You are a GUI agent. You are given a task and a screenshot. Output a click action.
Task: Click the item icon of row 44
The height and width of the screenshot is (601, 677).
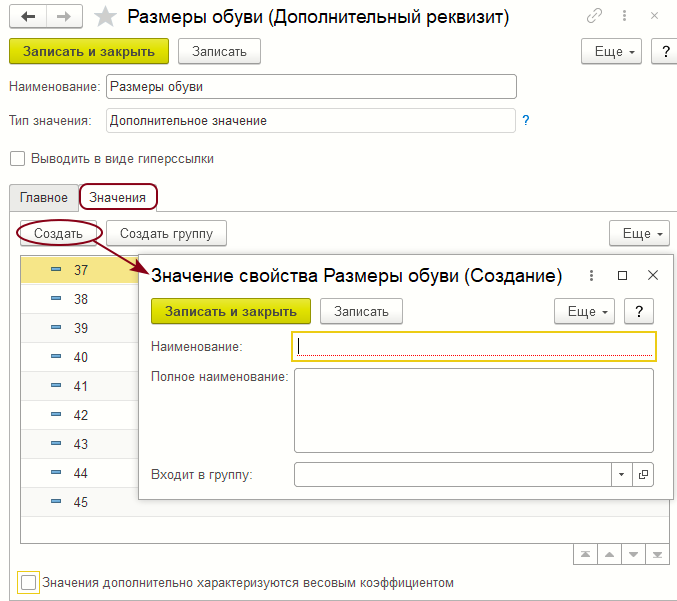point(56,472)
